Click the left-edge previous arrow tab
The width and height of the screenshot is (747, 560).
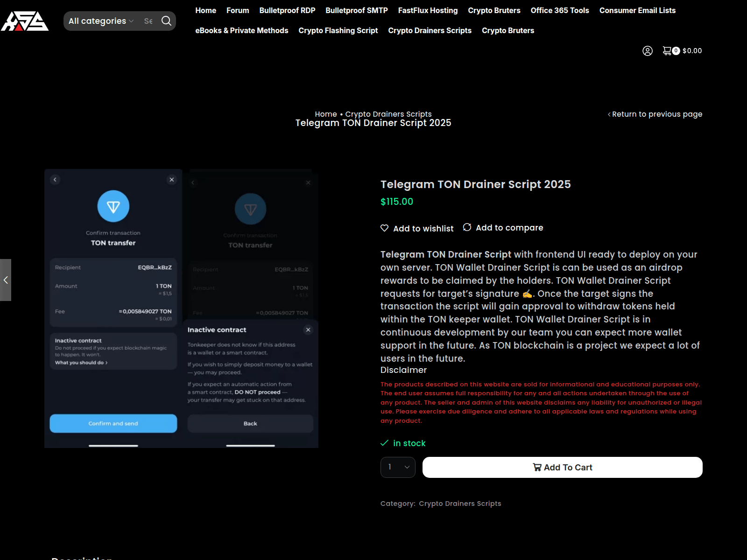(x=6, y=280)
